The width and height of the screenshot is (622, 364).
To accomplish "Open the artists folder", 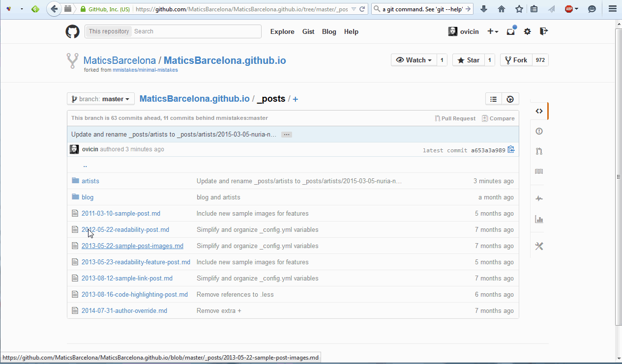I will [x=90, y=181].
